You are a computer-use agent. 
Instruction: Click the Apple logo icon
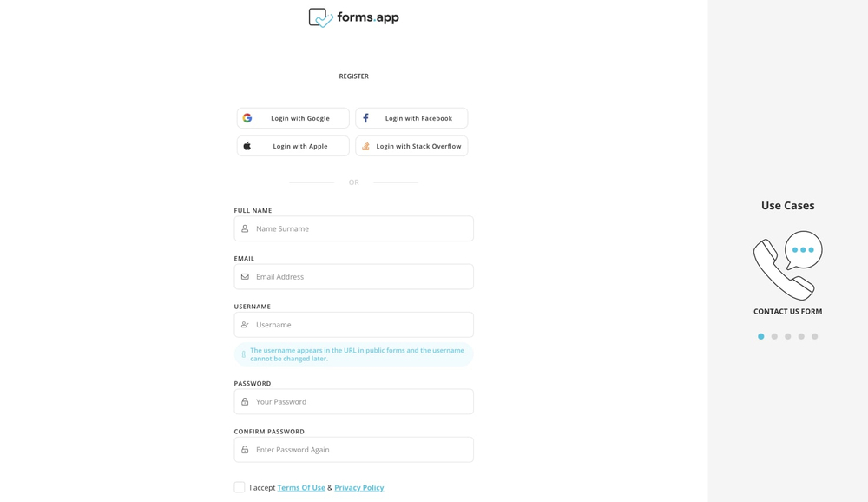(247, 146)
